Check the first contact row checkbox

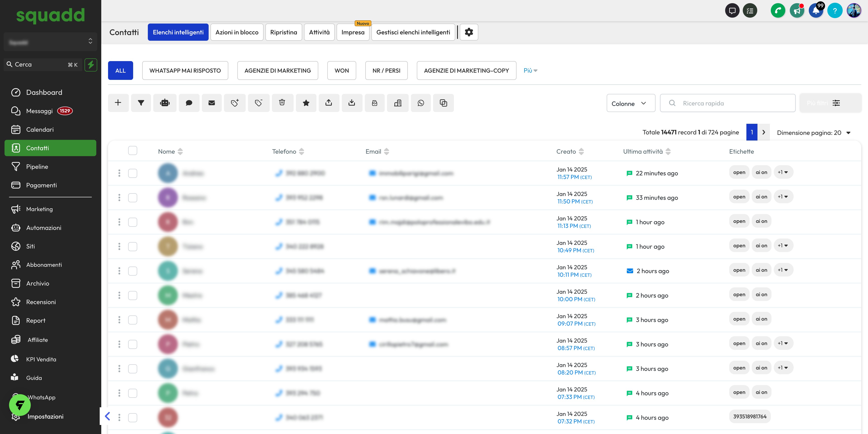tap(133, 173)
